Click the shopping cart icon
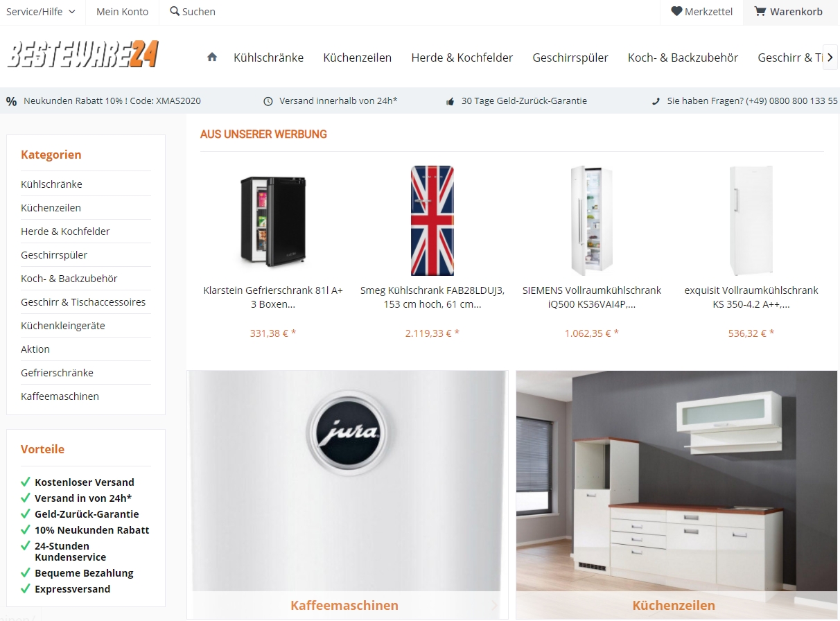 [x=760, y=11]
